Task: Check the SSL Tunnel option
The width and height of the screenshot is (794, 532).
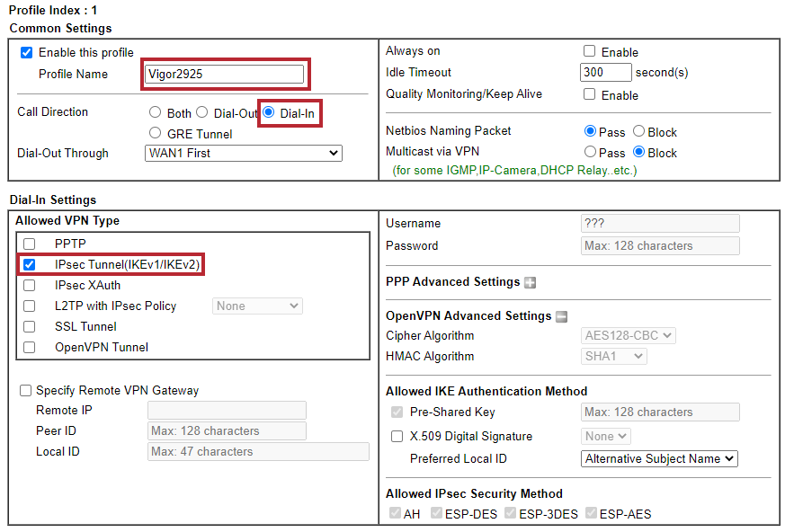Action: (x=30, y=327)
